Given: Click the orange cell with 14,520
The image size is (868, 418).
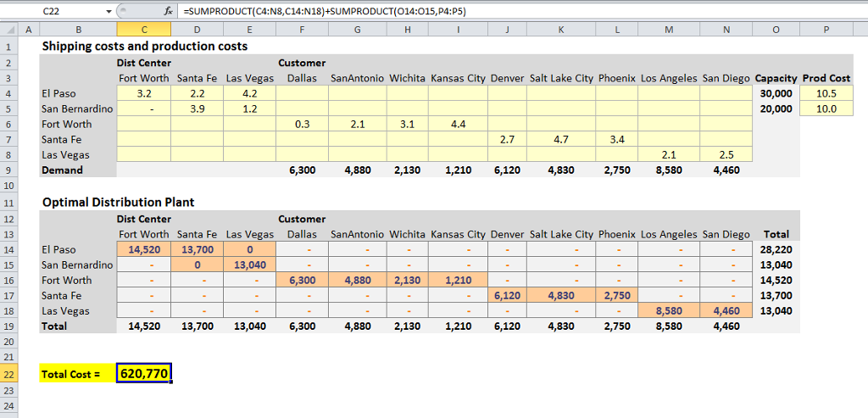Looking at the screenshot, I should click(144, 249).
